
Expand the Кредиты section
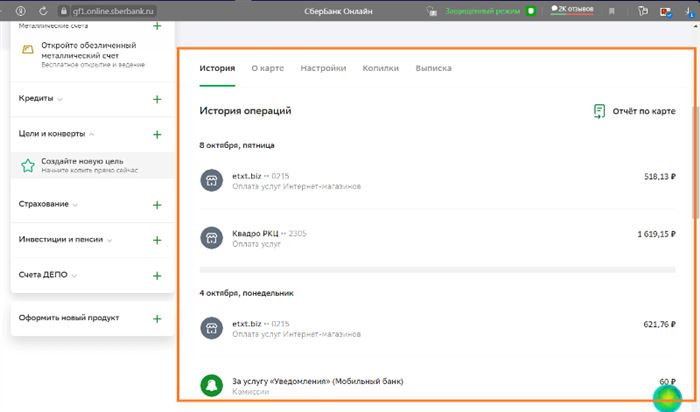[40, 98]
